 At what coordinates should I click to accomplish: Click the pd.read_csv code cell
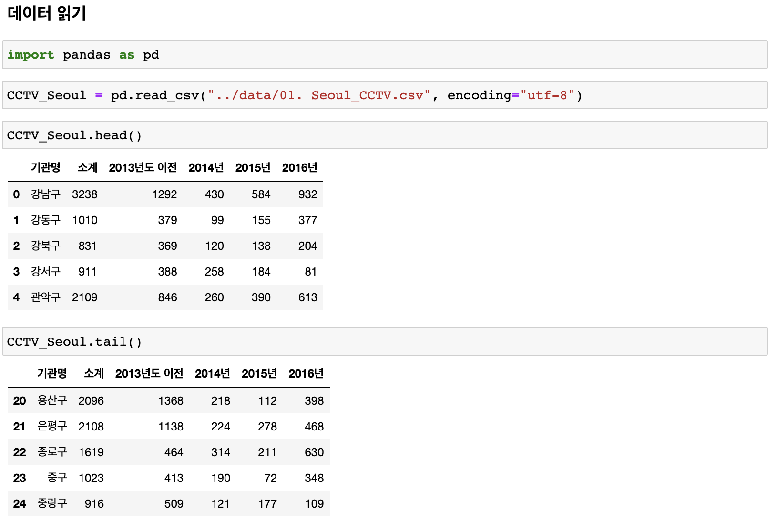[x=385, y=95]
